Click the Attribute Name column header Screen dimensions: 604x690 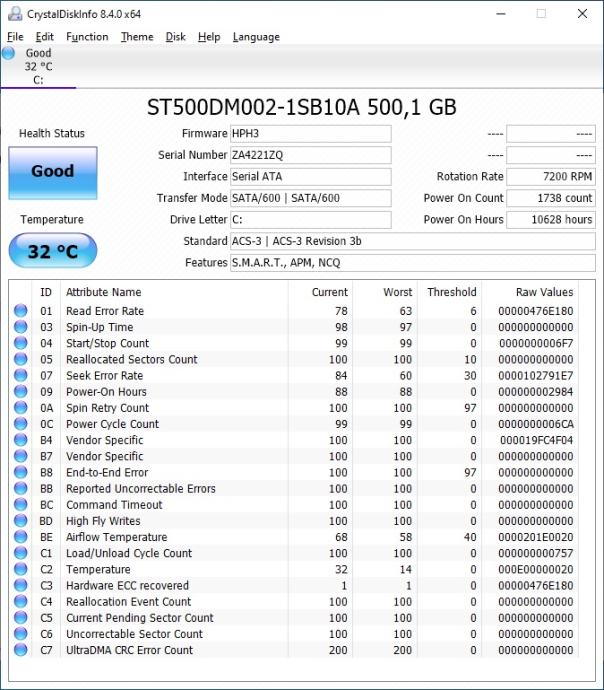point(103,292)
